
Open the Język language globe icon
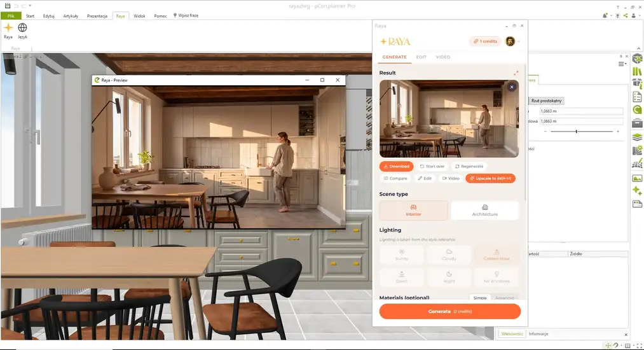23,27
